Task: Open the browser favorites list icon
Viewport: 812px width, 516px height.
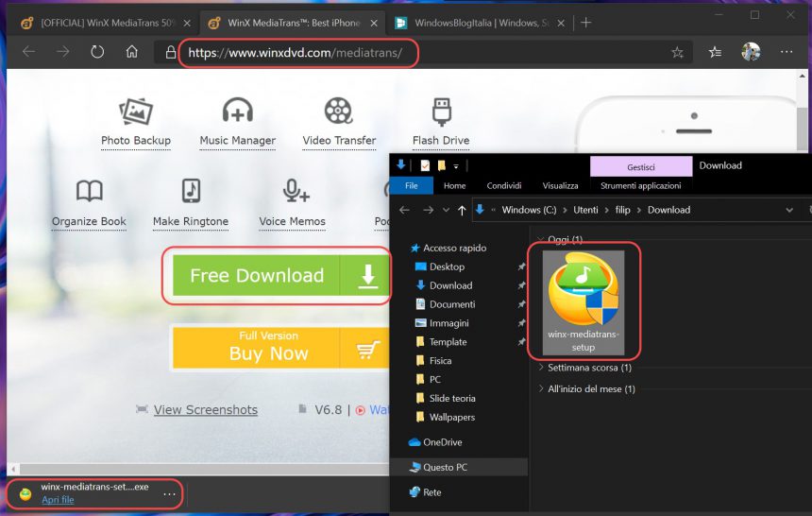Action: point(715,52)
